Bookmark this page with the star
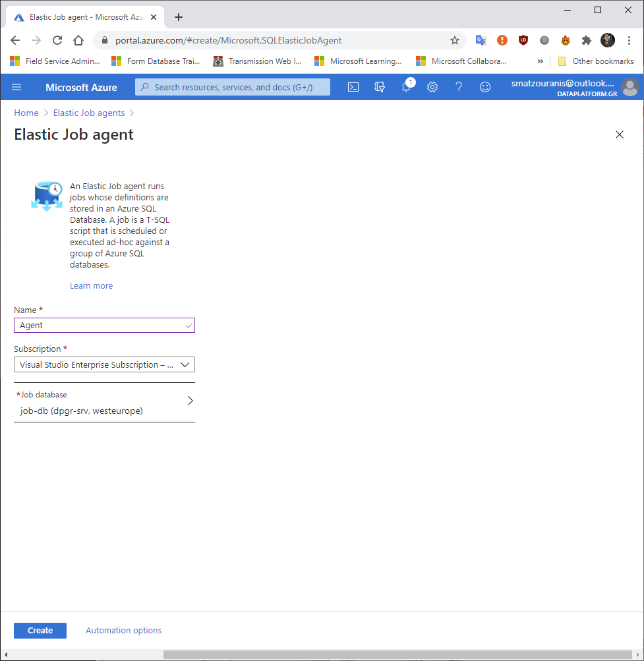Viewport: 644px width, 661px height. pos(455,40)
